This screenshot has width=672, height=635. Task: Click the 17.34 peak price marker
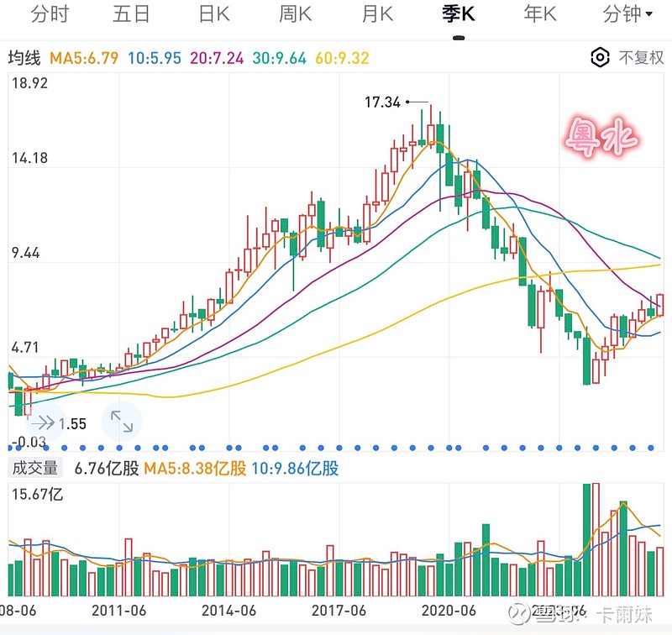pyautogui.click(x=382, y=102)
